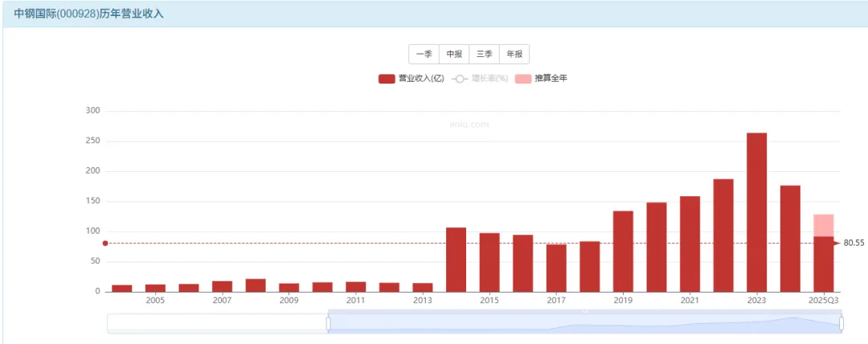Viewport: 868px width, 344px height.
Task: Click the 2016 revenue bar
Action: point(523,263)
